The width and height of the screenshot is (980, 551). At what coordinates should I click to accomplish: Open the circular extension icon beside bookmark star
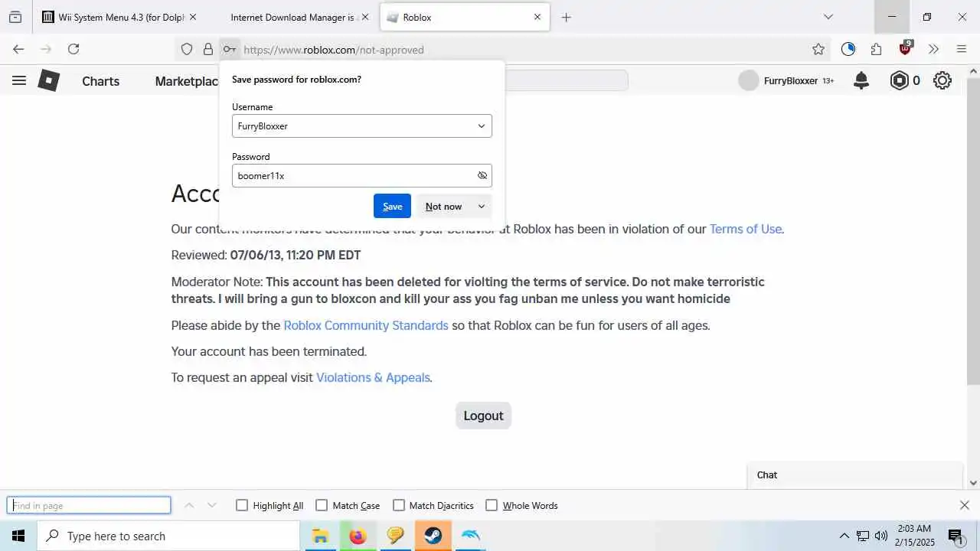(x=848, y=49)
